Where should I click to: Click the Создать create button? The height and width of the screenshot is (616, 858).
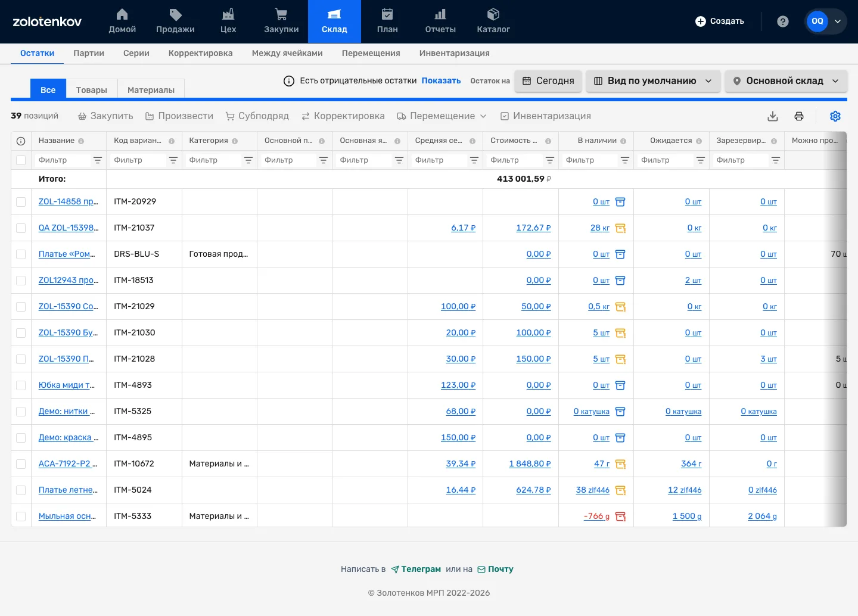720,21
